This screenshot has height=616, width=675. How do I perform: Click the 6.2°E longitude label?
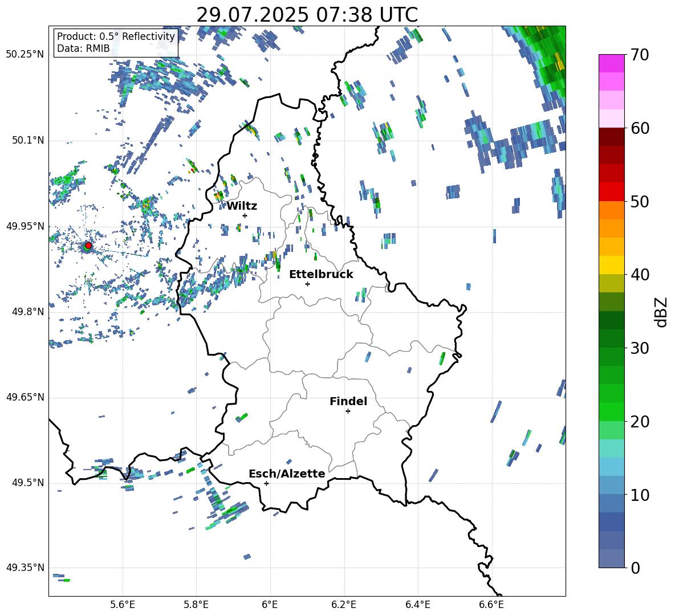(x=344, y=605)
